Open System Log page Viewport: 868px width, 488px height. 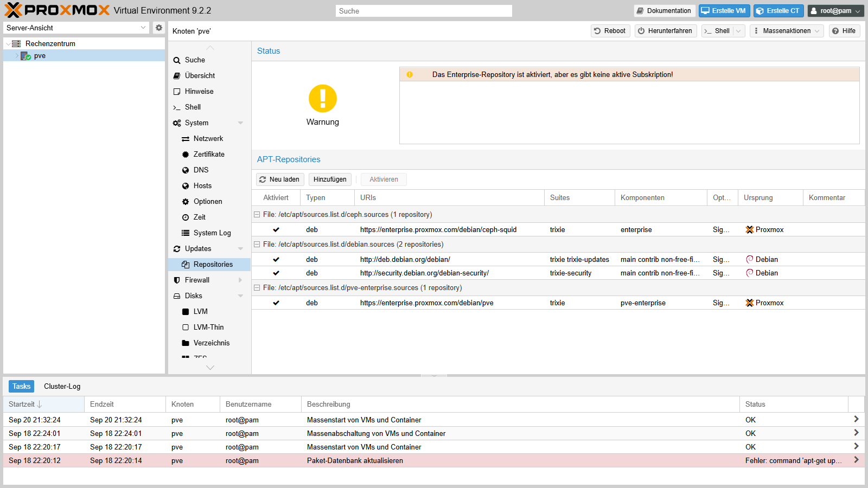(209, 233)
